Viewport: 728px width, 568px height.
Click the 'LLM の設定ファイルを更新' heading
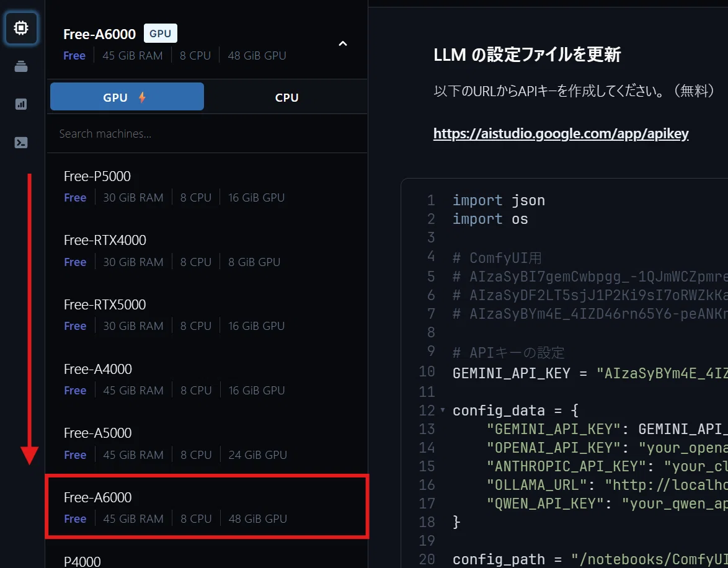[x=527, y=55]
